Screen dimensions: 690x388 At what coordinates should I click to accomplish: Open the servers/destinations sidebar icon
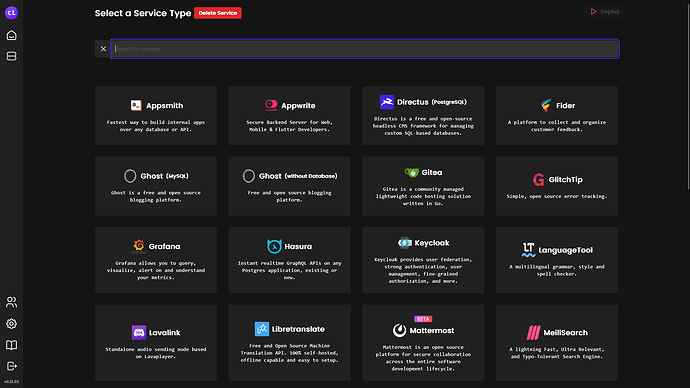[11, 56]
